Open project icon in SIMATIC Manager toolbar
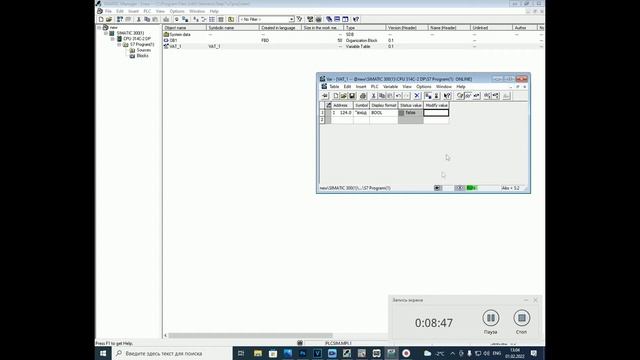Image resolution: width=640 pixels, height=360 pixels. (x=109, y=19)
